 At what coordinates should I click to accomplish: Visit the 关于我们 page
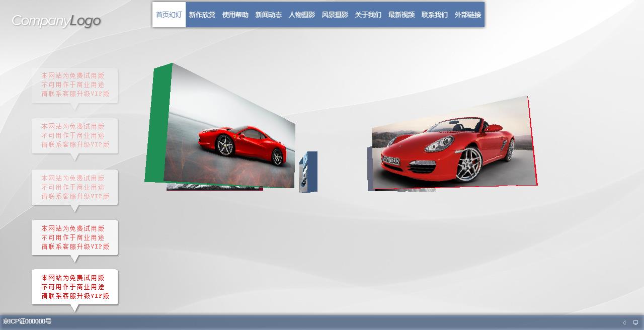point(368,15)
